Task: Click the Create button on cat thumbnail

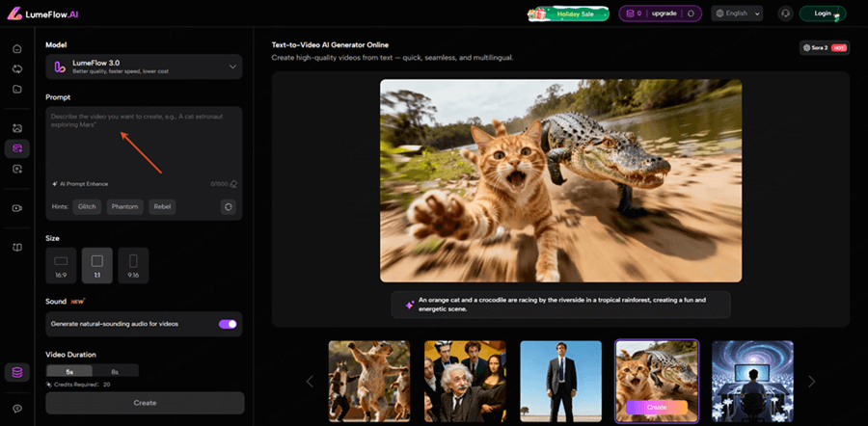Action: point(657,407)
